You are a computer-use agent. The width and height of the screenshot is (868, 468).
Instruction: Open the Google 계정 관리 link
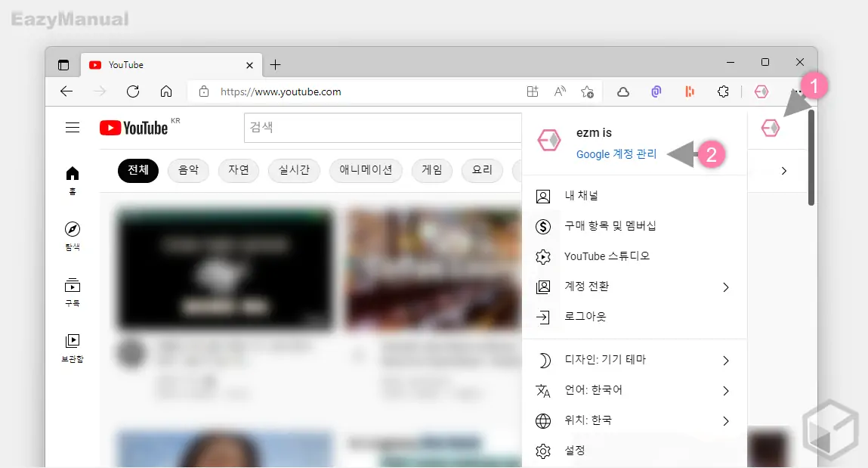coord(616,154)
